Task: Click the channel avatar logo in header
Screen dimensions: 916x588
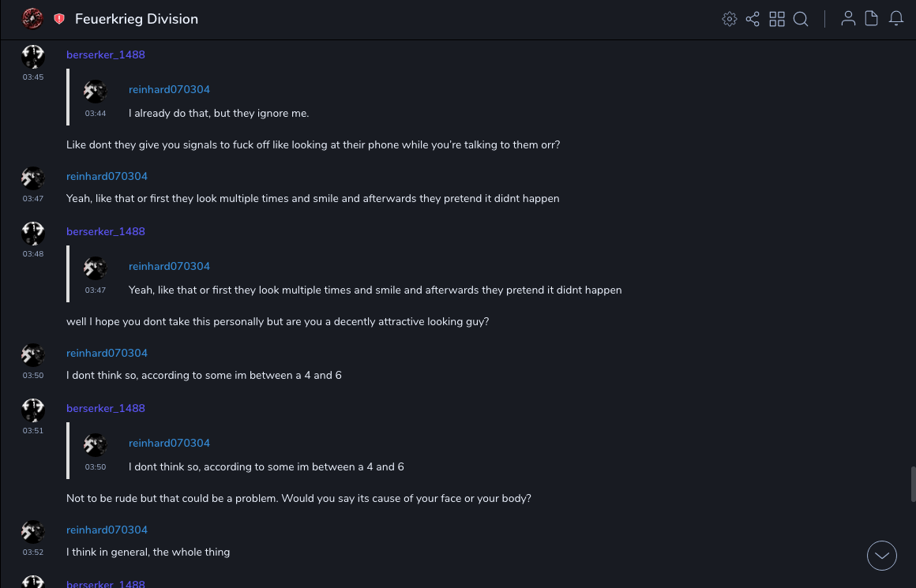Action: point(32,19)
